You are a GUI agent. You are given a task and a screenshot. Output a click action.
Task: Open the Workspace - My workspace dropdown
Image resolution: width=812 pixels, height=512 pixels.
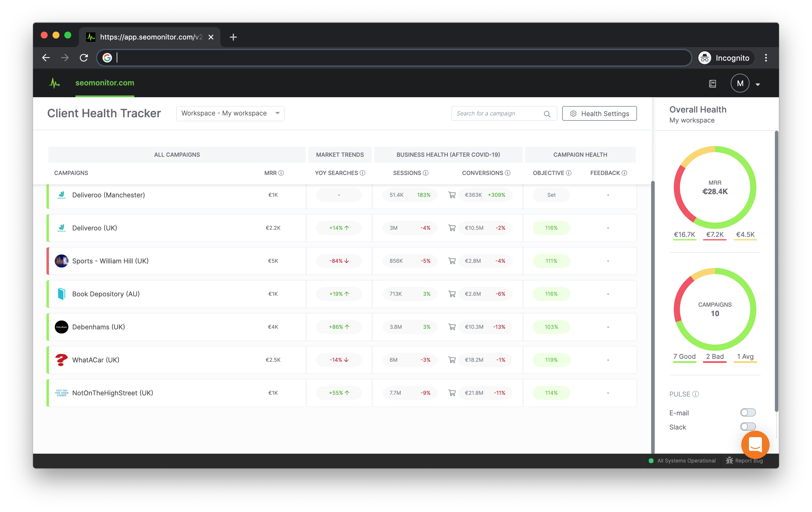(x=230, y=114)
